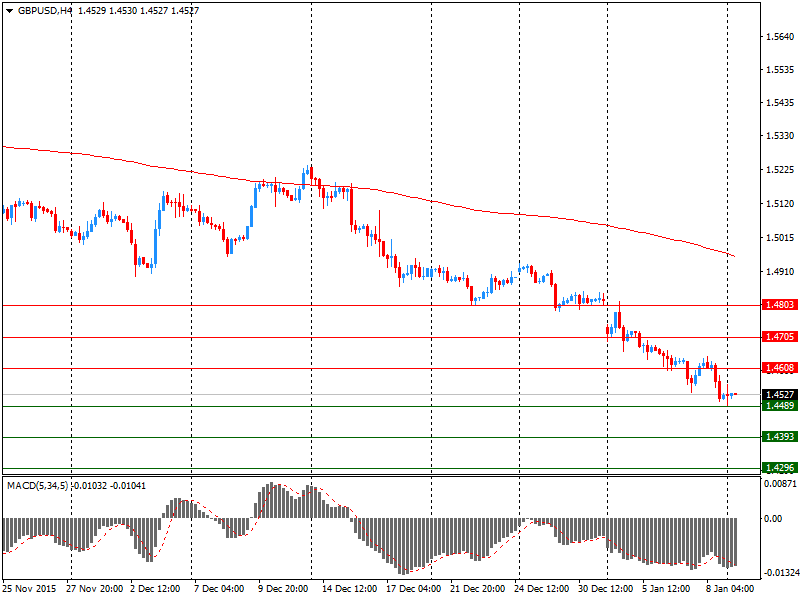Click the 21 Dec 20:00 time label
This screenshot has height=600, width=800.
pos(478,589)
